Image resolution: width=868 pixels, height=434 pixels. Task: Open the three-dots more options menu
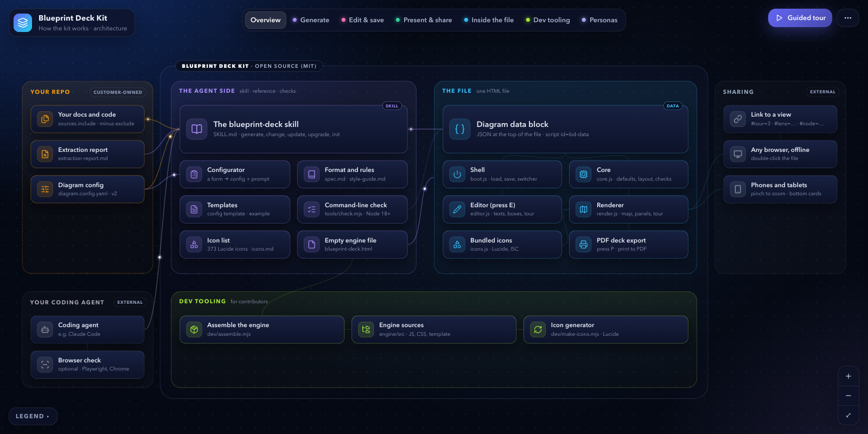[848, 18]
